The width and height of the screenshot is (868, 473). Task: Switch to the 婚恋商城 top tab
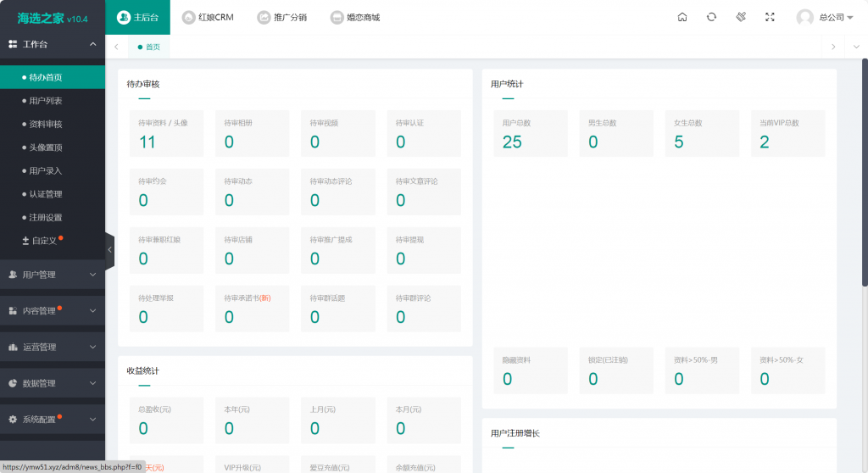[355, 17]
